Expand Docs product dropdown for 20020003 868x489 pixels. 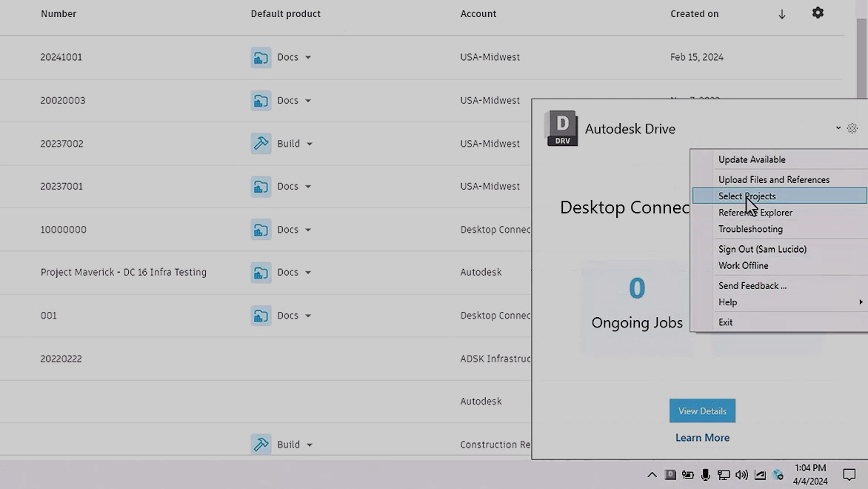(308, 101)
